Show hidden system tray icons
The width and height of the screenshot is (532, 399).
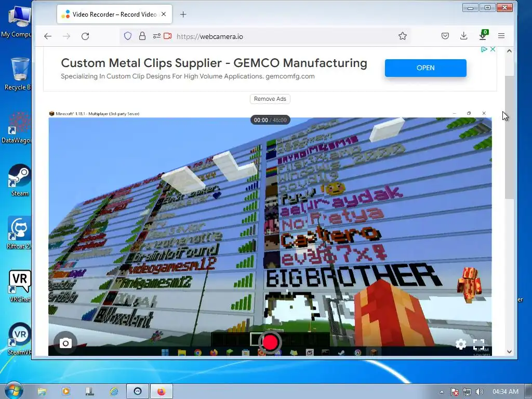click(x=442, y=392)
